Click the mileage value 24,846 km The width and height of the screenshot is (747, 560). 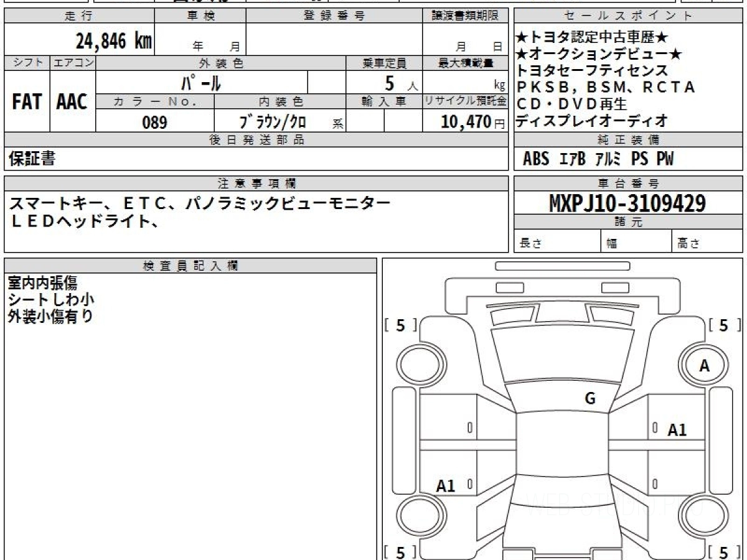(114, 41)
